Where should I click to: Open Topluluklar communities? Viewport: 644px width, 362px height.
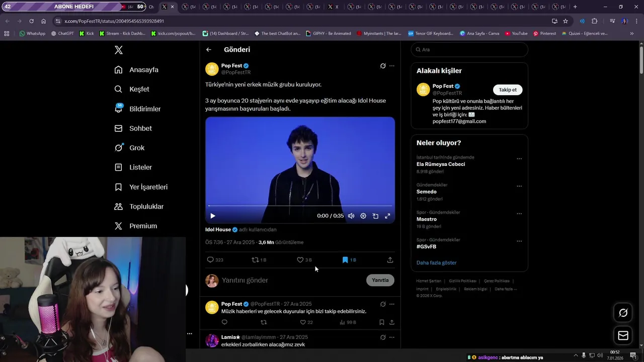(139, 207)
